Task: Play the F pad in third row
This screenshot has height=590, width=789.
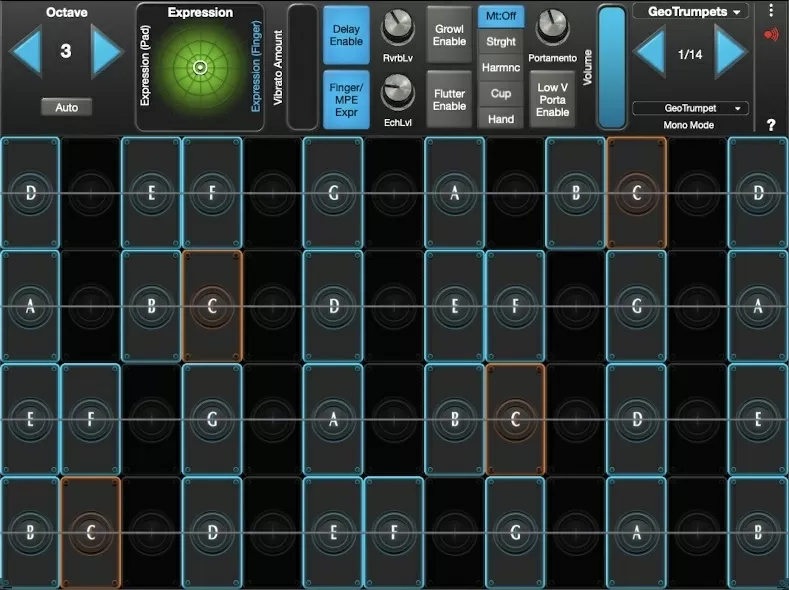Action: tap(91, 419)
